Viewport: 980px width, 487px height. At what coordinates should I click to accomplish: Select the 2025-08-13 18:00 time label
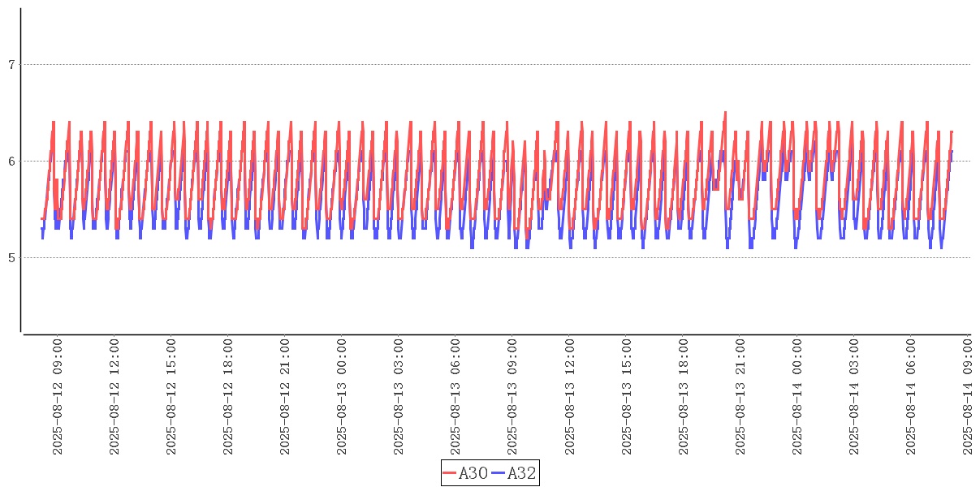[x=684, y=397]
